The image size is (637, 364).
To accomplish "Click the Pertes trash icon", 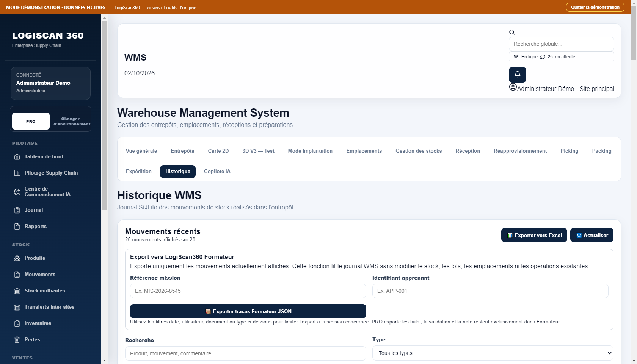I will click(17, 340).
